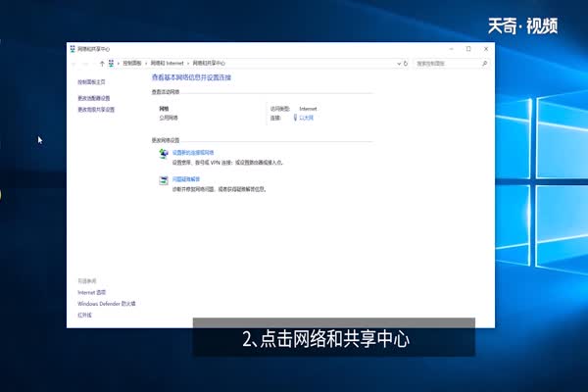Click the refresh button beside the address bar

coord(406,64)
